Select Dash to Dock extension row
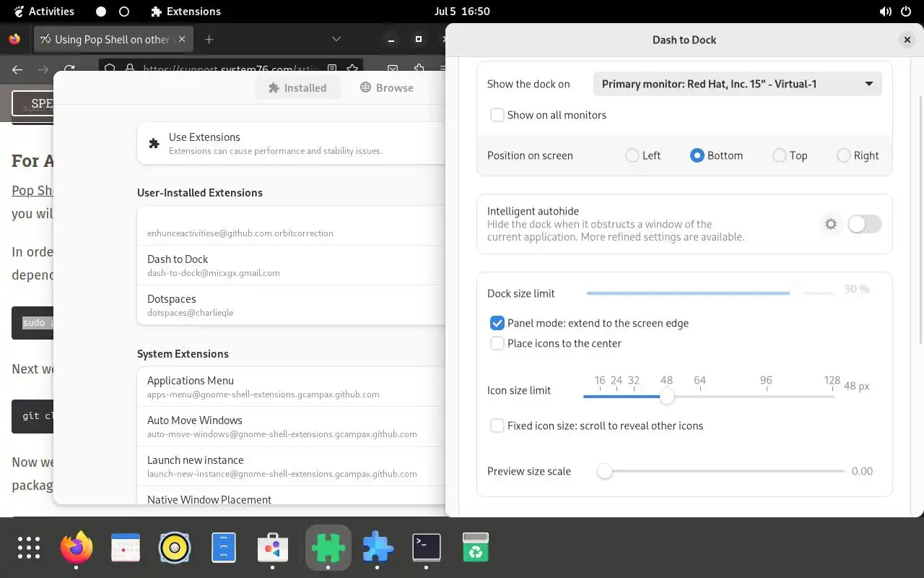 pyautogui.click(x=291, y=265)
